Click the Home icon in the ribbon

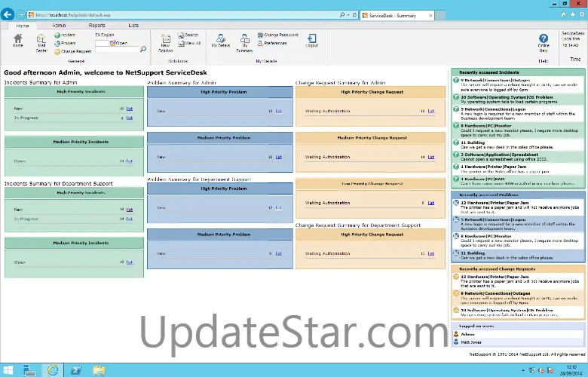click(x=17, y=40)
